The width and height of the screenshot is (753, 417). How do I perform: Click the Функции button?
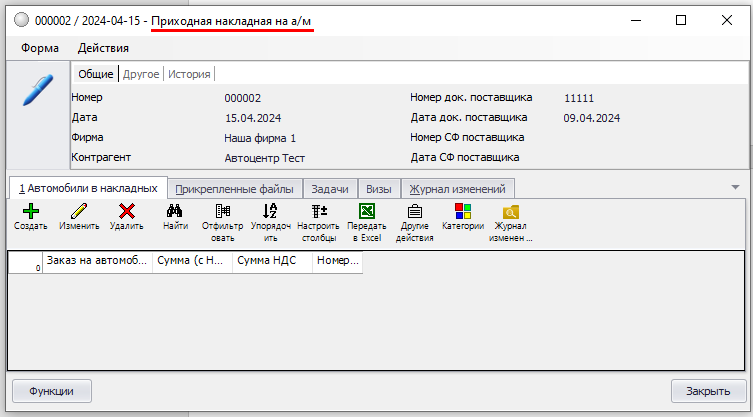52,390
